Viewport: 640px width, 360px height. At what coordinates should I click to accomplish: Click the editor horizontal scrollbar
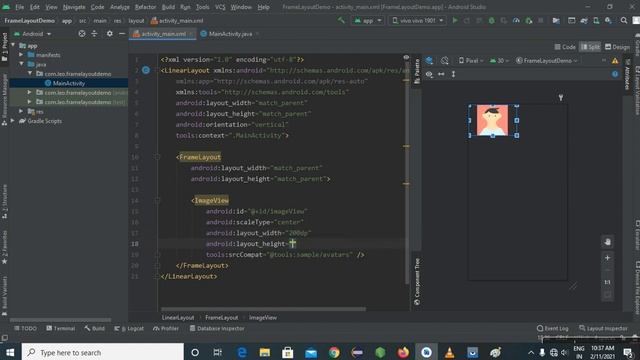(x=263, y=309)
